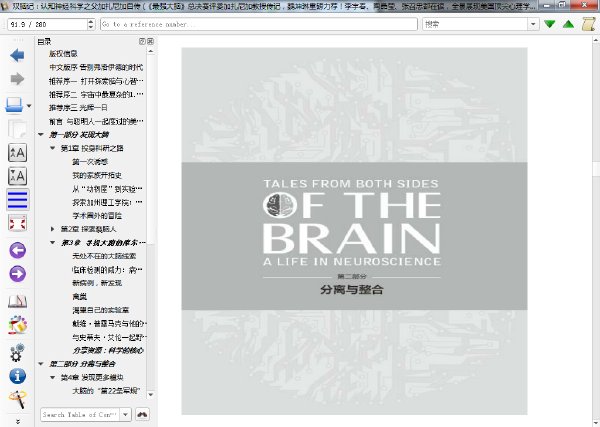Select the 第1章 chapter row

92,148
